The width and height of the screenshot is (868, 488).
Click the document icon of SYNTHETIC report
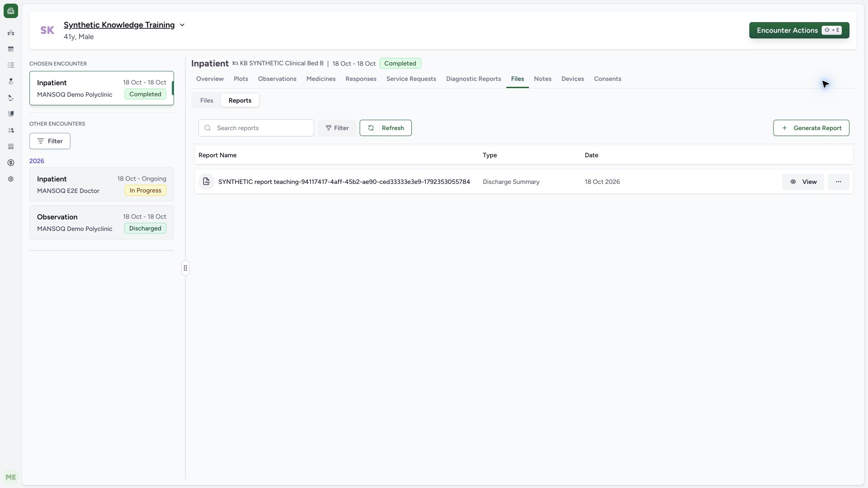pos(206,182)
